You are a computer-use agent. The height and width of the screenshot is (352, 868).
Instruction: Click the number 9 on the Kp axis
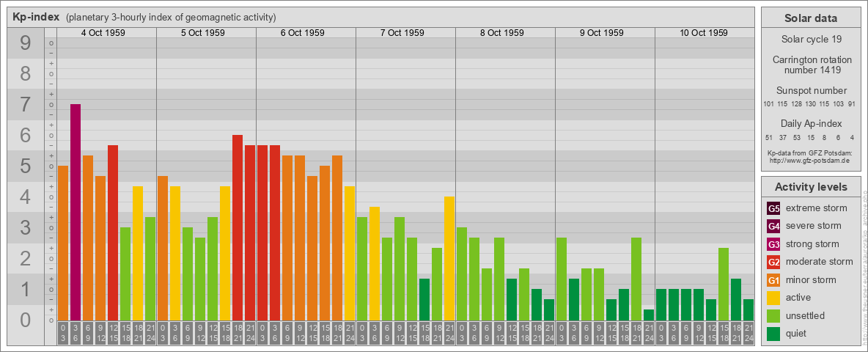point(25,44)
